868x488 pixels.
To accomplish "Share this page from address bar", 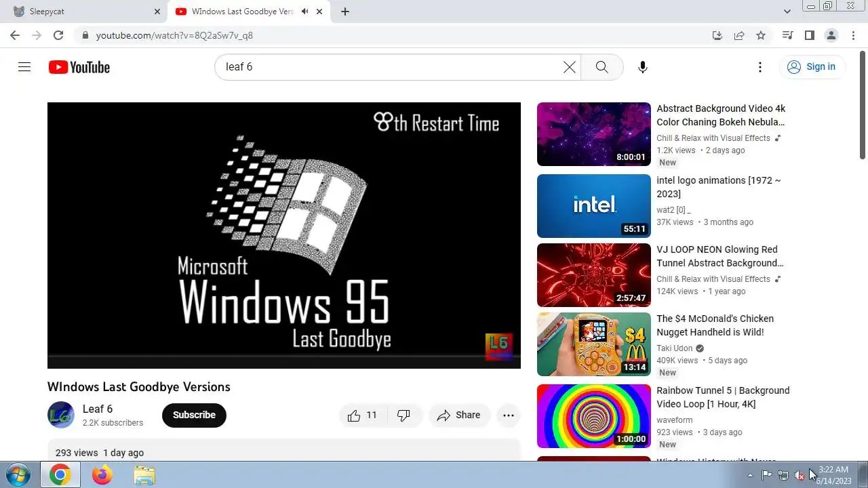I will [739, 35].
